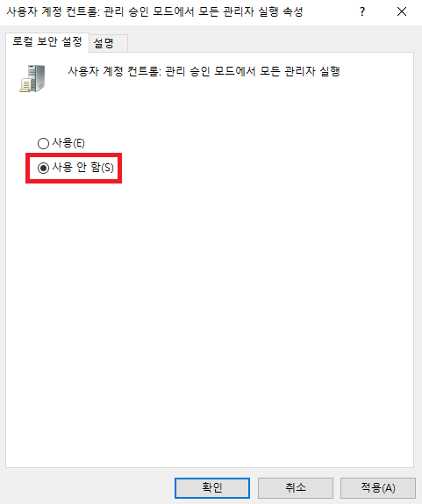The height and width of the screenshot is (504, 422).
Task: Select the 사용 안 함(S) radio button
Action: [x=43, y=168]
